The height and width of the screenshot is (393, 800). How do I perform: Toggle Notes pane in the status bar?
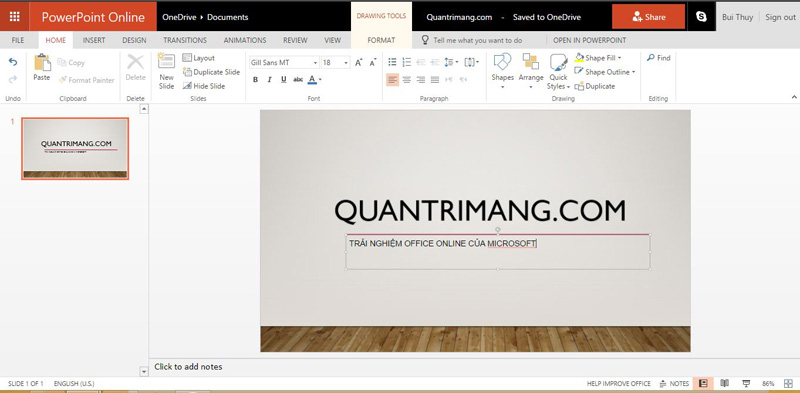(674, 383)
